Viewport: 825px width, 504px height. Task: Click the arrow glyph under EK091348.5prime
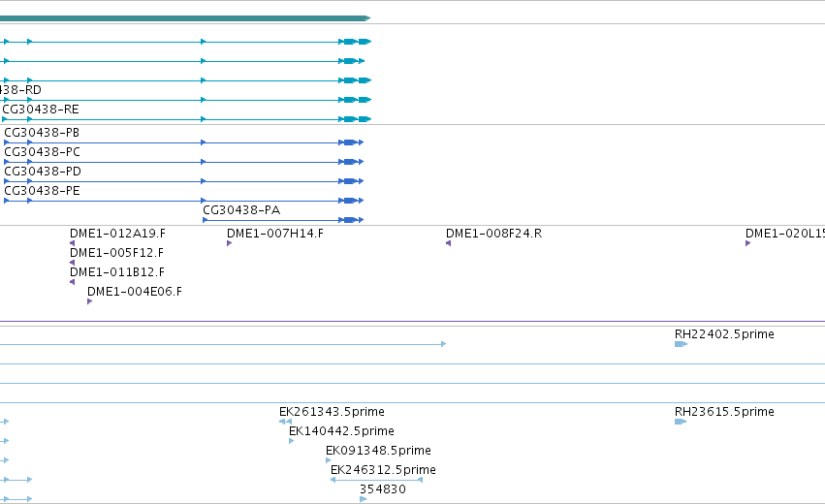[x=329, y=460]
